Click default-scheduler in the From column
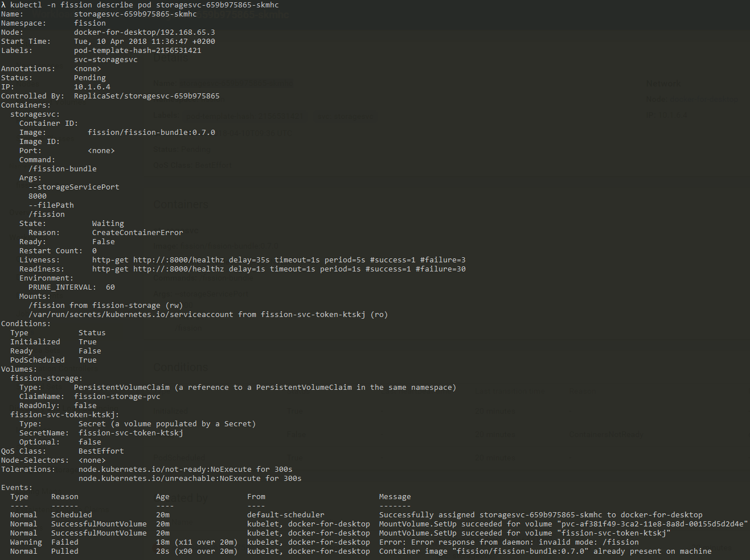Image resolution: width=750 pixels, height=560 pixels. point(286,514)
